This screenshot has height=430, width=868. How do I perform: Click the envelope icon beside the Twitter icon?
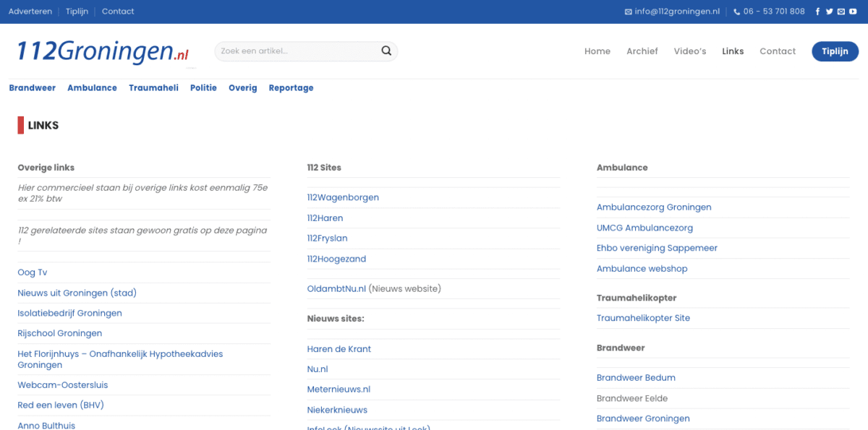click(841, 12)
